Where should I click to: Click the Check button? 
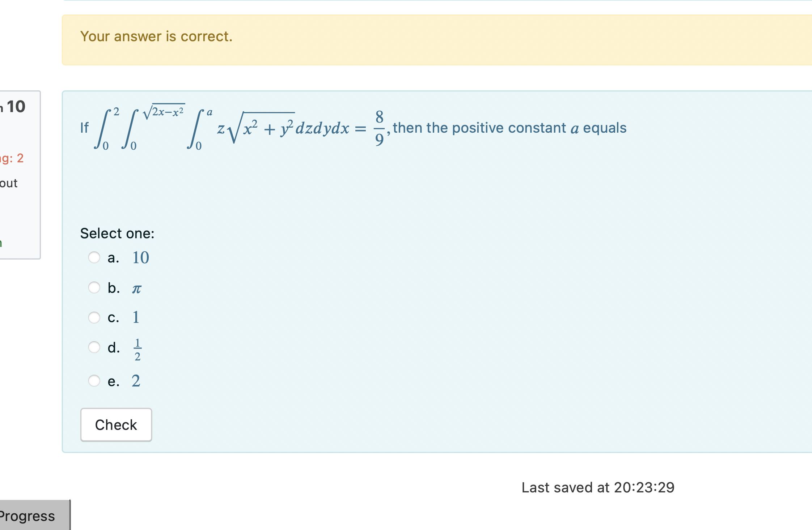pyautogui.click(x=116, y=425)
